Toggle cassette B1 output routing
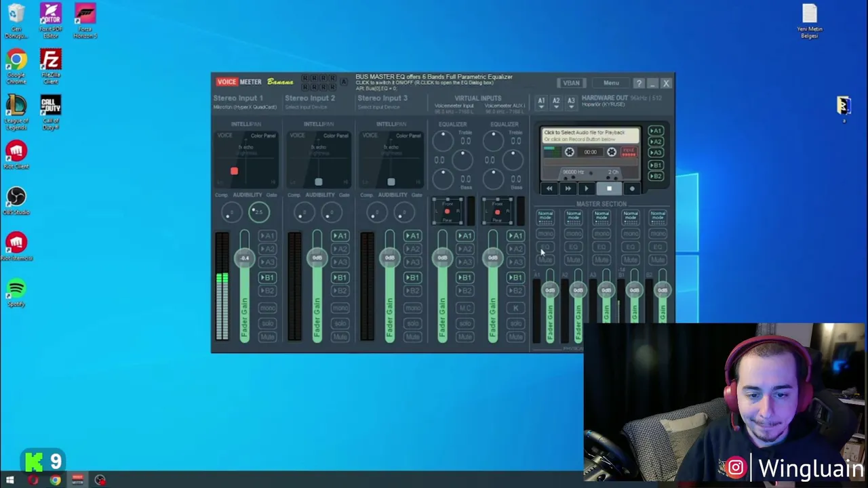The height and width of the screenshot is (488, 868). click(655, 165)
